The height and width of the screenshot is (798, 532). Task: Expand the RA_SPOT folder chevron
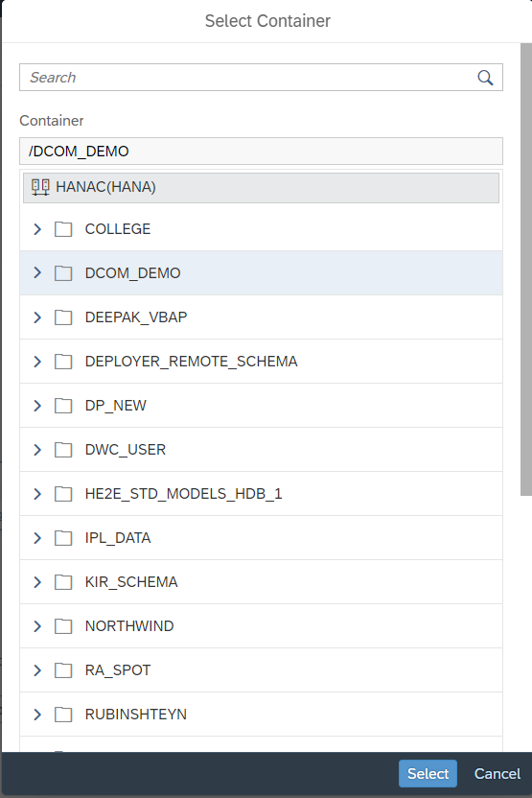pyautogui.click(x=37, y=670)
